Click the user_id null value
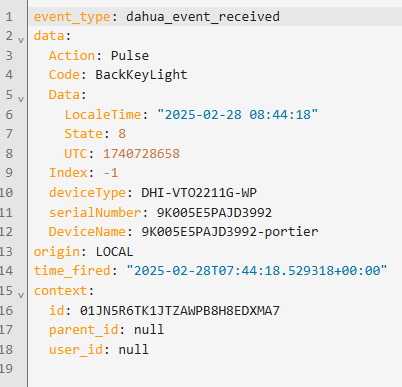Screen dimensions: 402x387 click(133, 350)
